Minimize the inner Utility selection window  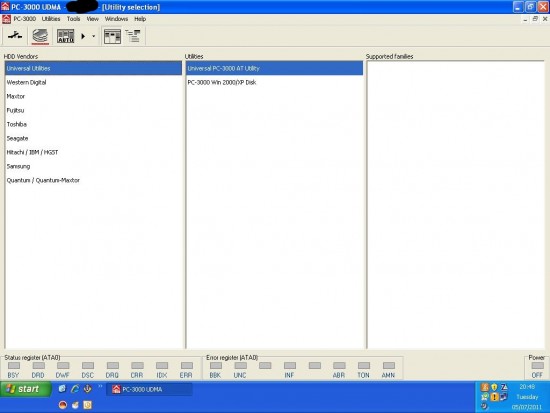point(525,19)
